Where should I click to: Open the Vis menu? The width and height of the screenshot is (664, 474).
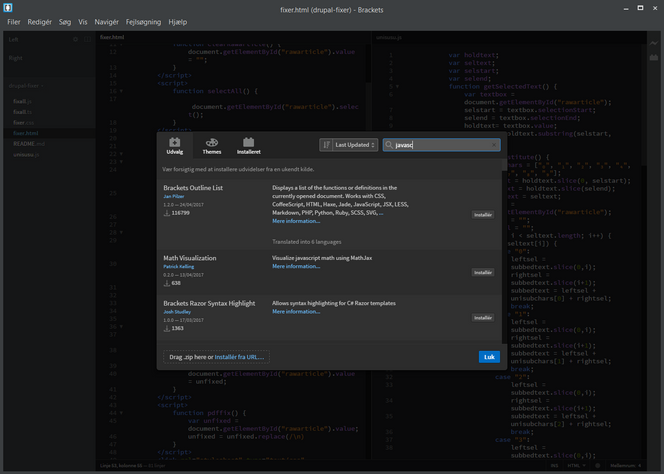(83, 22)
